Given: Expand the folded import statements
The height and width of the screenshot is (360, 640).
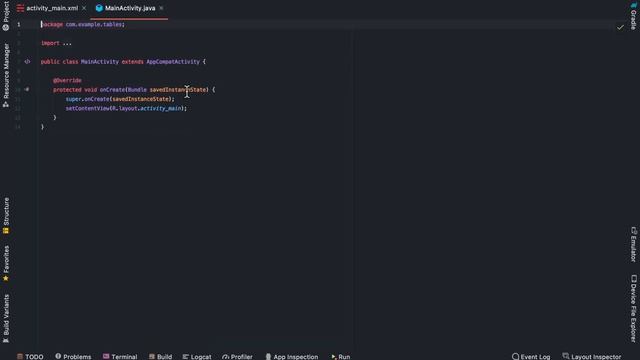Looking at the screenshot, I should (67, 43).
